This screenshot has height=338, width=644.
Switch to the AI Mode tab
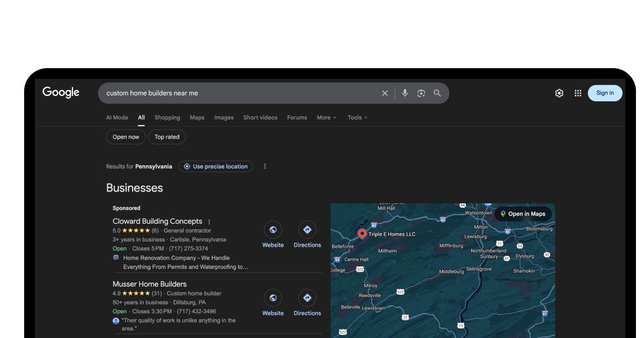pyautogui.click(x=117, y=117)
